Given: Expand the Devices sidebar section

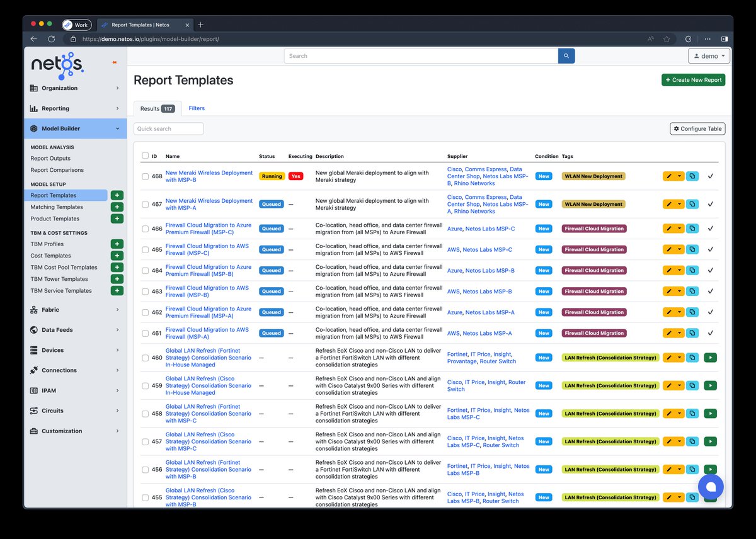Looking at the screenshot, I should pyautogui.click(x=75, y=350).
